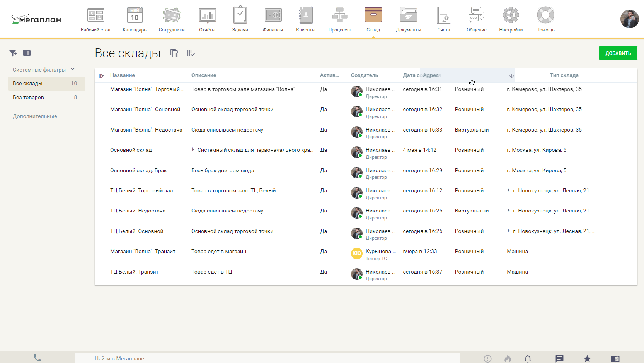The height and width of the screenshot is (363, 644).
Task: Click the new filter folder icon
Action: (x=27, y=53)
